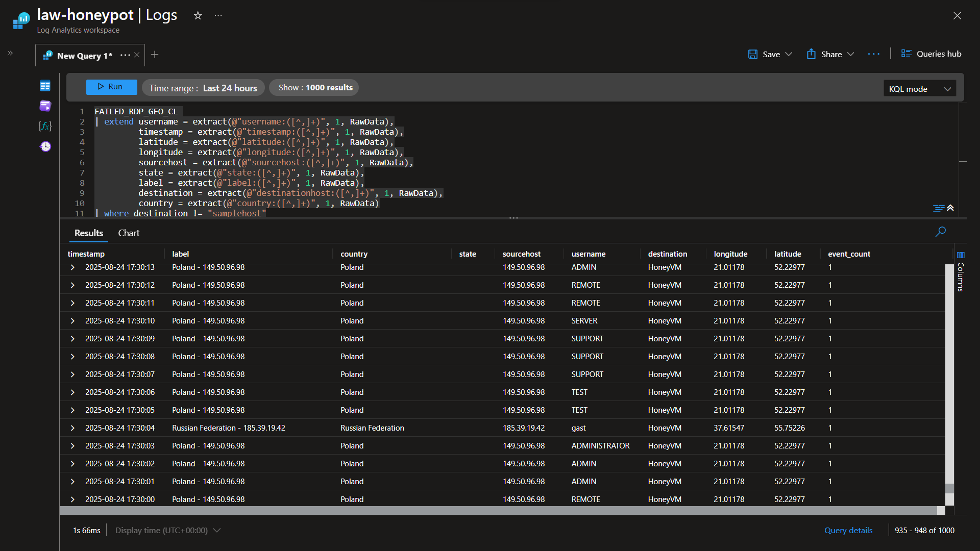Screen dimensions: 980x551
Task: Expand the first result row chevron
Action: tap(72, 267)
